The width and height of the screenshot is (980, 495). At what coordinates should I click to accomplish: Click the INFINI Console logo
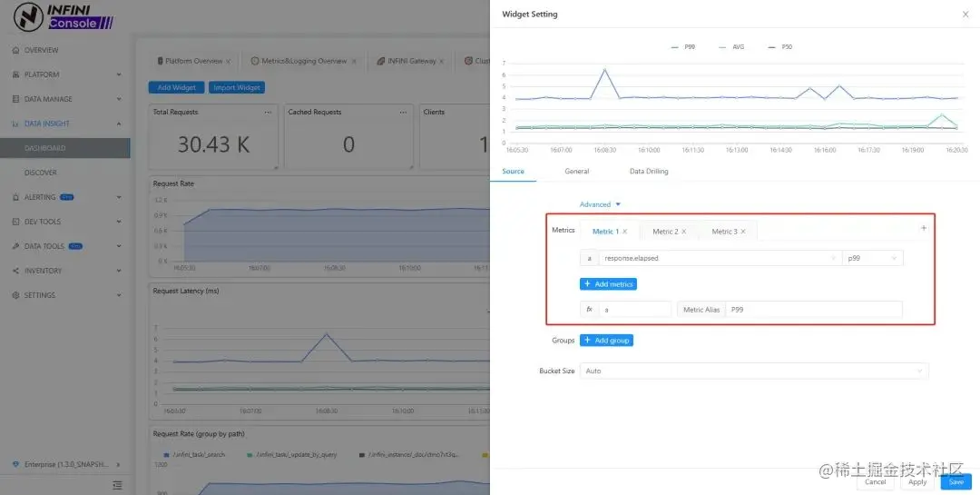[x=64, y=17]
